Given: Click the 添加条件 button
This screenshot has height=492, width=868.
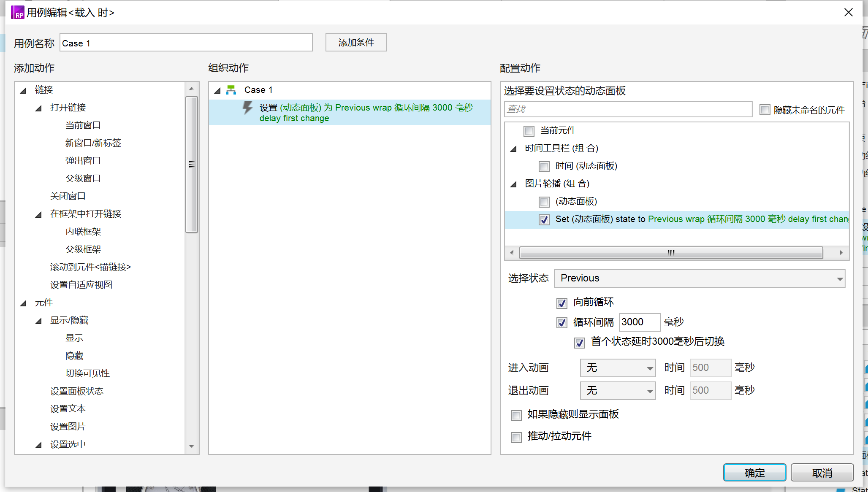Looking at the screenshot, I should (x=355, y=43).
